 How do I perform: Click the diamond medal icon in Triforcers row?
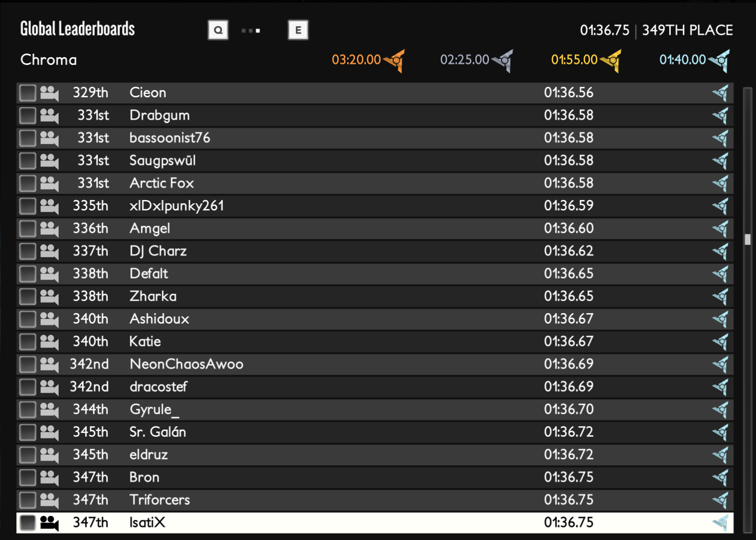(721, 500)
